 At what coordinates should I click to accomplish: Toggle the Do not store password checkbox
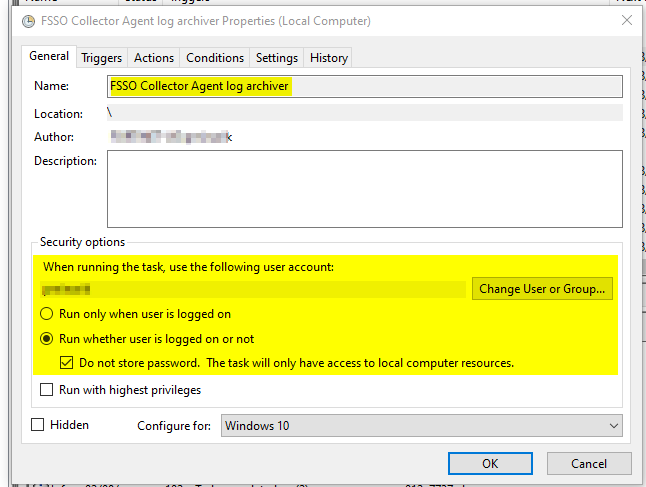pyautogui.click(x=66, y=363)
